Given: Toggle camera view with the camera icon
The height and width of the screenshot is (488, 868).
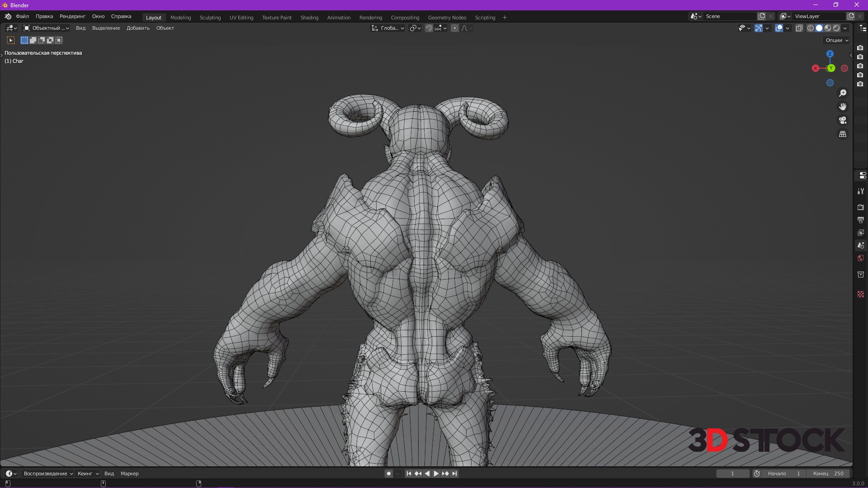Looking at the screenshot, I should tap(843, 121).
